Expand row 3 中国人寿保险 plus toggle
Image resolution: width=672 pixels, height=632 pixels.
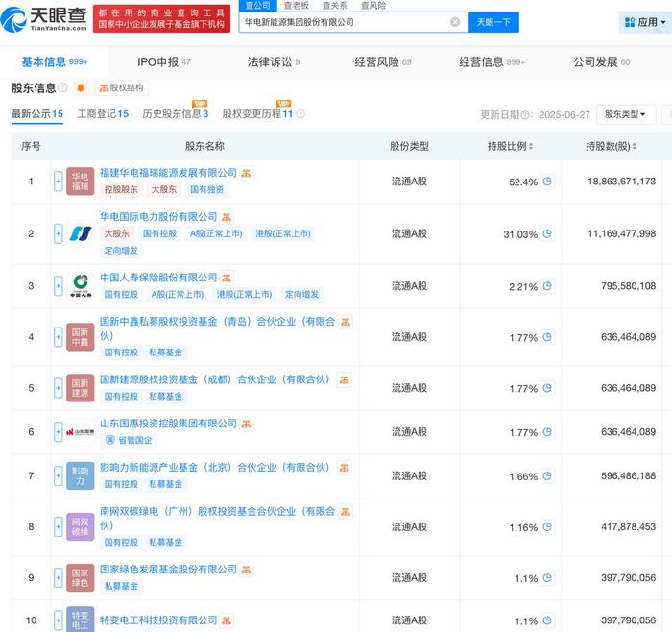point(59,286)
